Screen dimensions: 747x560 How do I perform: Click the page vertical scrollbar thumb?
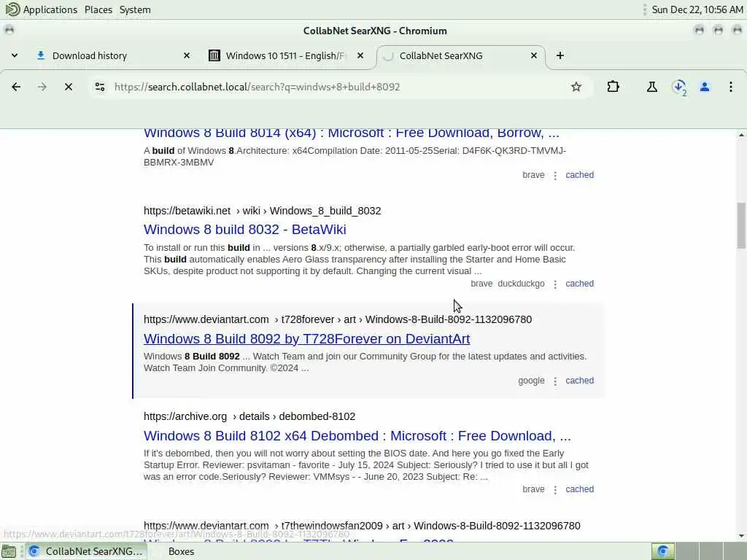point(741,226)
